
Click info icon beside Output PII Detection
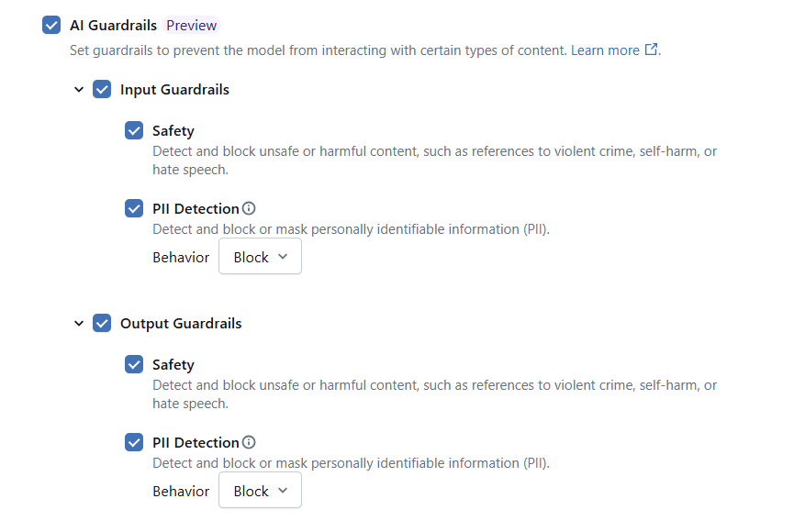(249, 442)
